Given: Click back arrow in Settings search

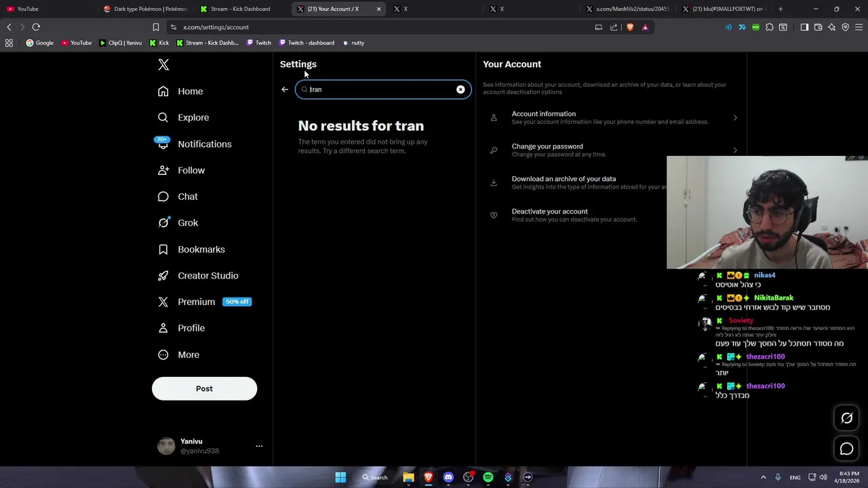Looking at the screenshot, I should click(x=285, y=89).
